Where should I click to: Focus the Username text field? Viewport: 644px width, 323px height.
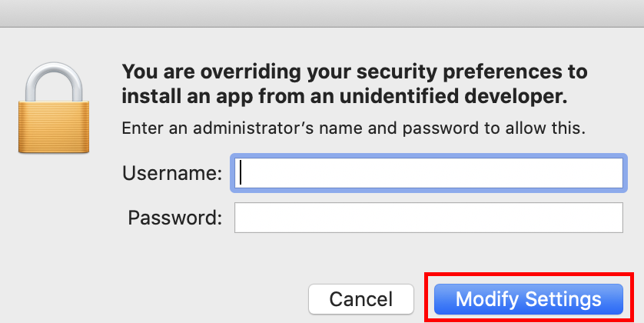428,173
